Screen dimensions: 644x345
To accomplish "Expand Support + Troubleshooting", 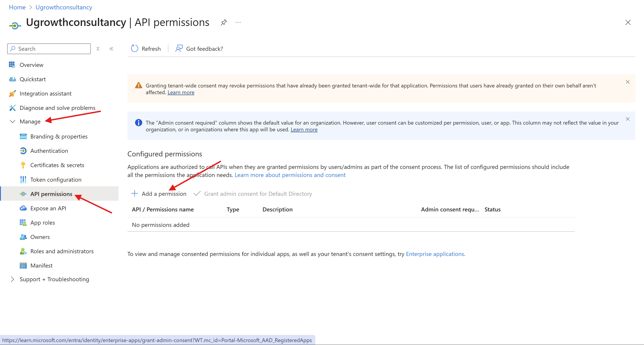I will click(x=12, y=279).
